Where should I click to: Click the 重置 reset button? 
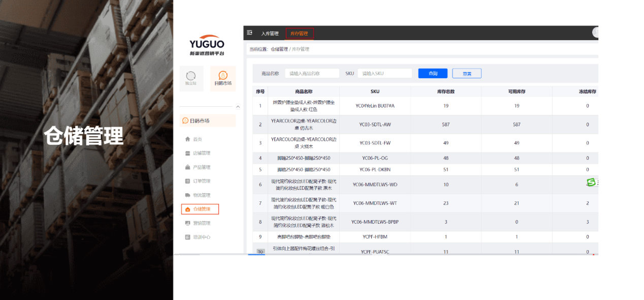466,73
